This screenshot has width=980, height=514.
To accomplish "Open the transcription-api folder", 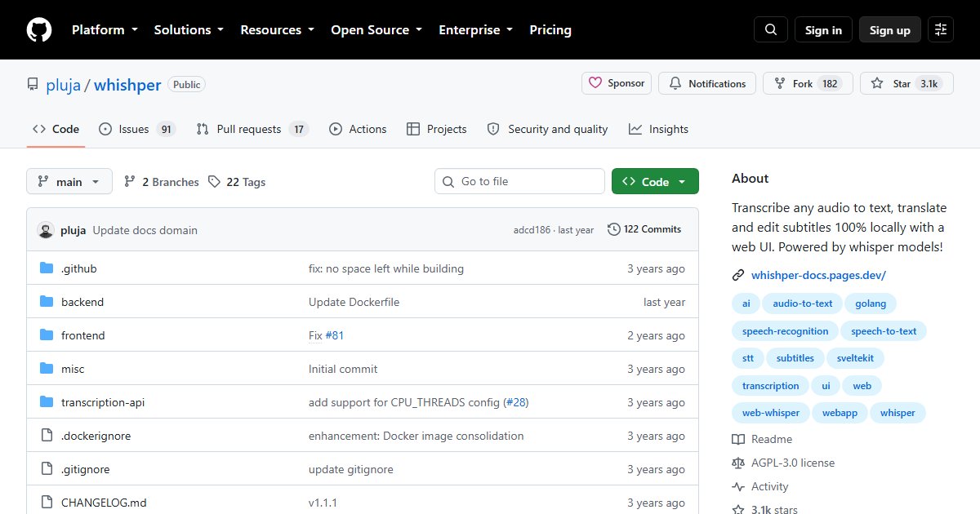I will click(x=103, y=402).
